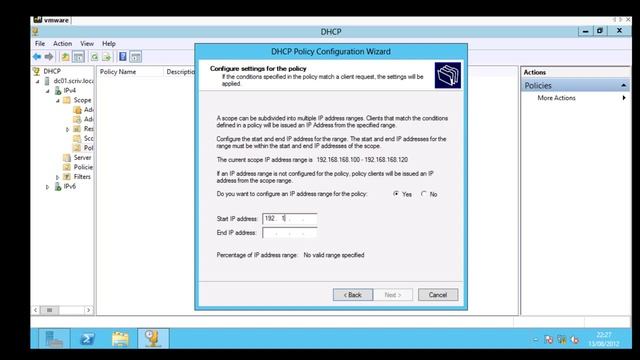
Task: Select the Scope Options node icon
Action: coord(77,138)
